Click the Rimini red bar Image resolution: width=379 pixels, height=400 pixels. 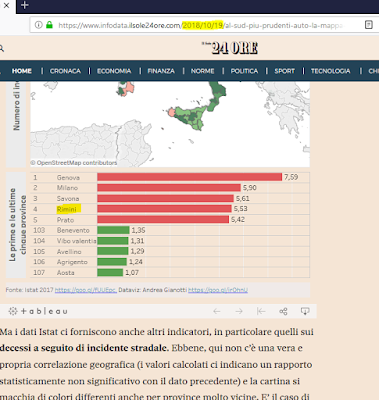pyautogui.click(x=164, y=209)
